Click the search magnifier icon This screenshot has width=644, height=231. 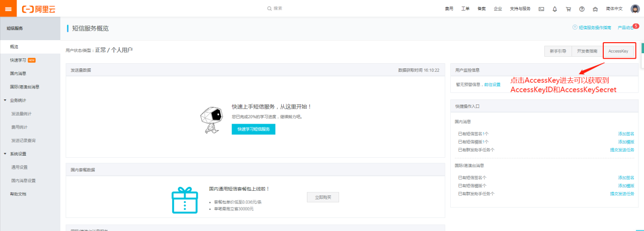(x=270, y=9)
